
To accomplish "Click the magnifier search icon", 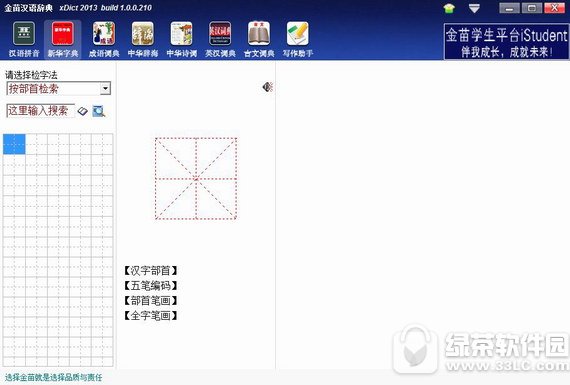I will [x=99, y=111].
